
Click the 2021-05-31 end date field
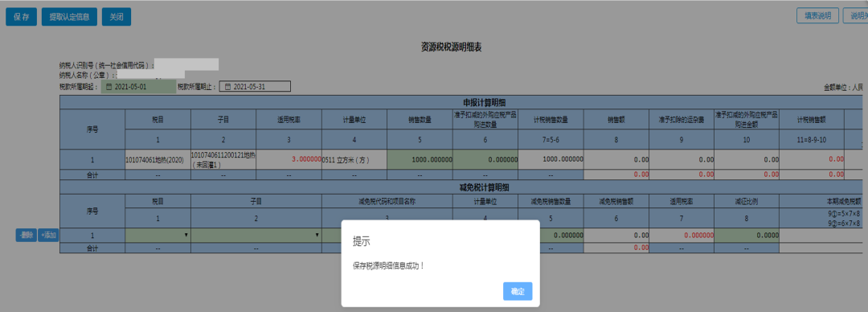point(255,87)
